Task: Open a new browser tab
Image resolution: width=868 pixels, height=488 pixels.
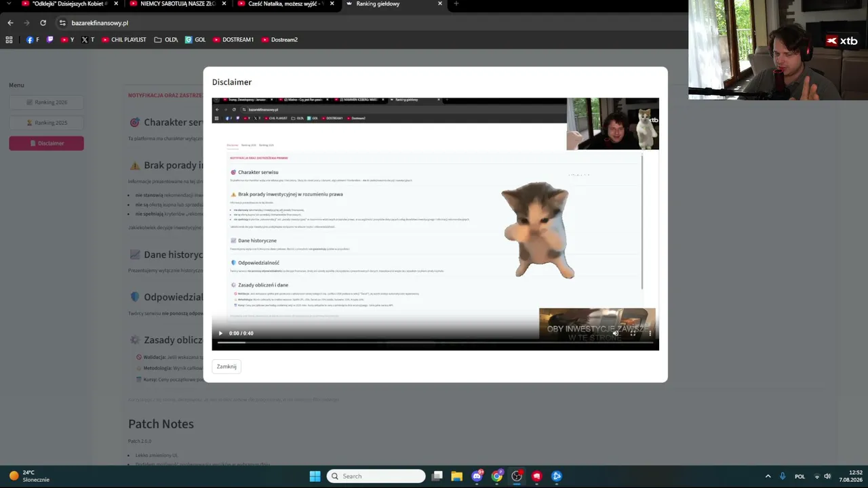Action: coord(456,3)
